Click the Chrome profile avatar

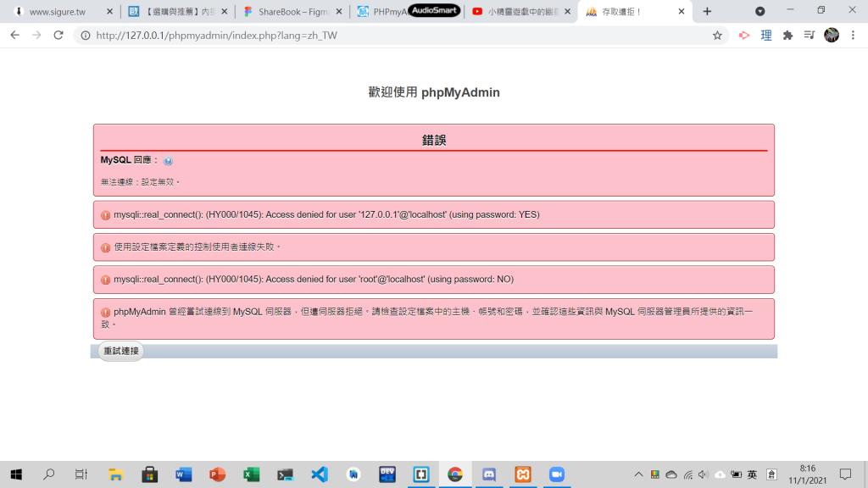(832, 36)
